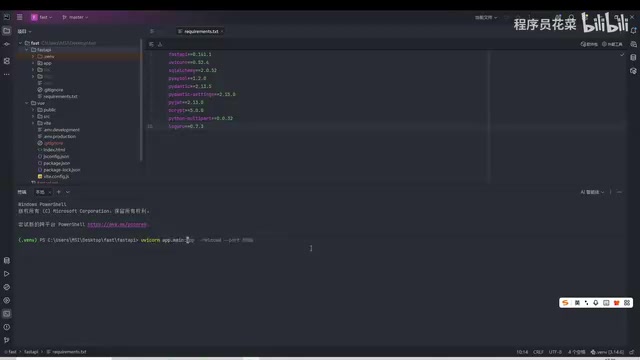This screenshot has height=360, width=640.
Task: Close the requirements.txt tab
Action: [222, 31]
